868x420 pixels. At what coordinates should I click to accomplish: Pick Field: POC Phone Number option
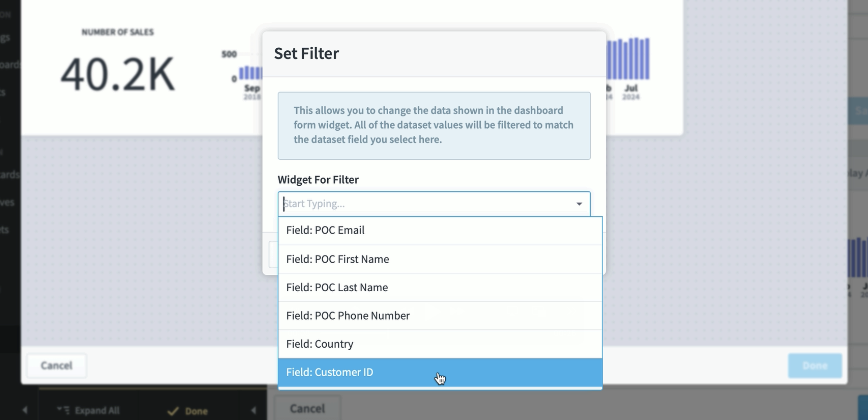440,316
